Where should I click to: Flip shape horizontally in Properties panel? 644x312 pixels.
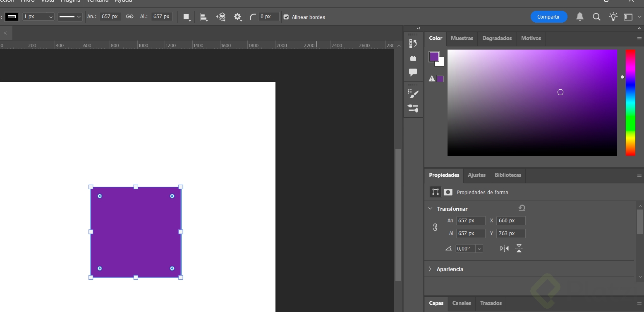click(504, 248)
